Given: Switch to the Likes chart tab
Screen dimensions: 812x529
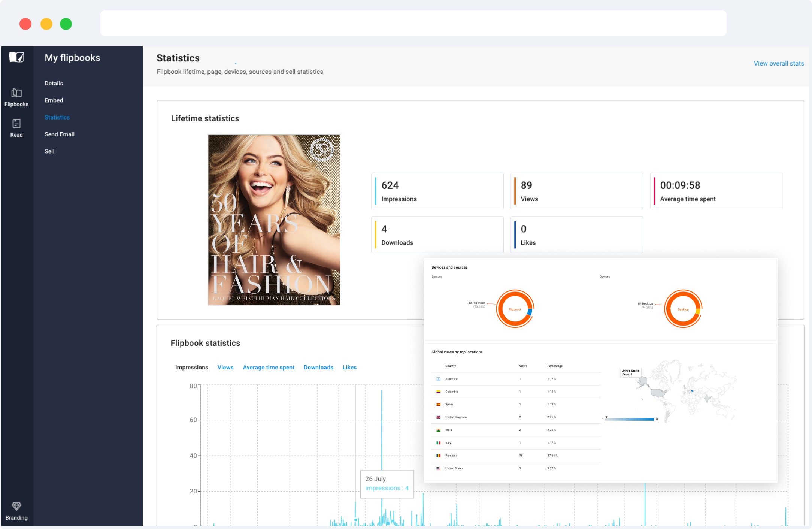Looking at the screenshot, I should tap(349, 367).
